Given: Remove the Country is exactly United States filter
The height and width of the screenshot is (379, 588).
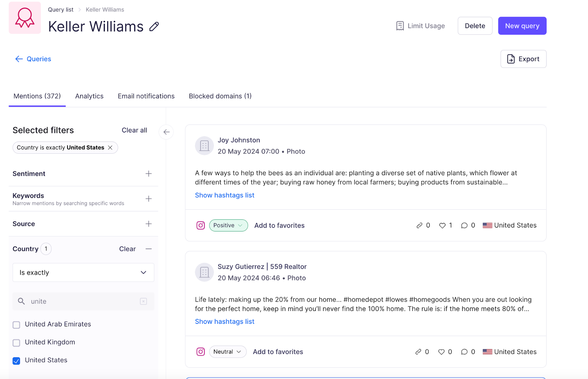Looking at the screenshot, I should pos(110,148).
